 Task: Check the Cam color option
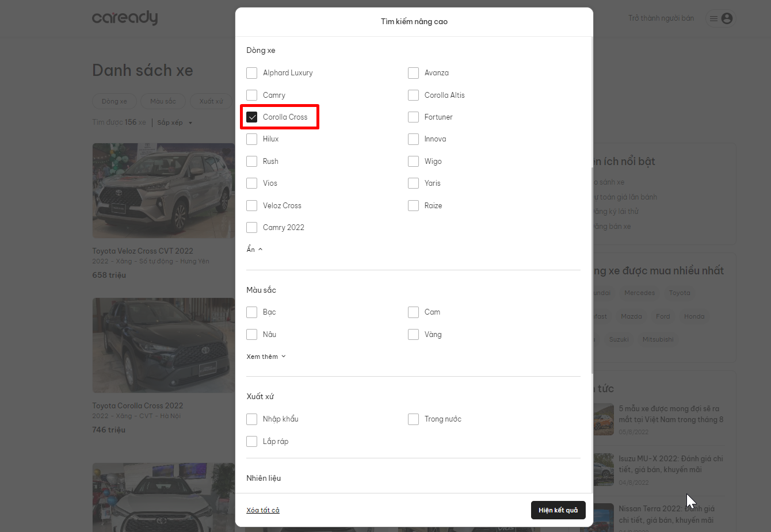pyautogui.click(x=413, y=312)
